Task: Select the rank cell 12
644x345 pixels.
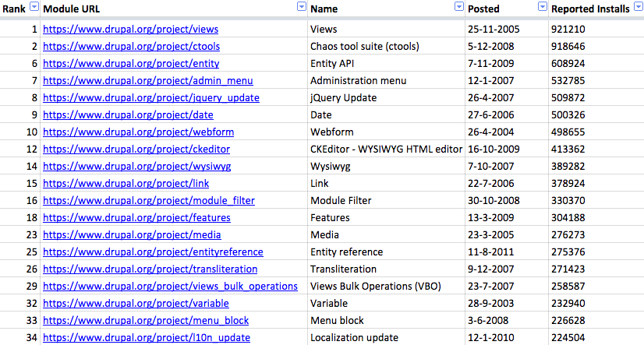Action: tap(19, 150)
